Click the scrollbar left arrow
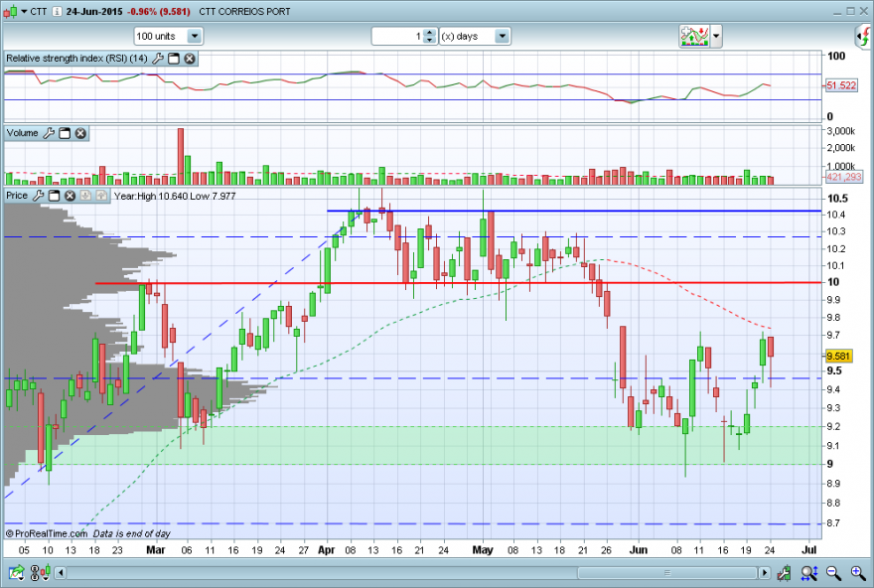The width and height of the screenshot is (874, 588). click(x=61, y=572)
